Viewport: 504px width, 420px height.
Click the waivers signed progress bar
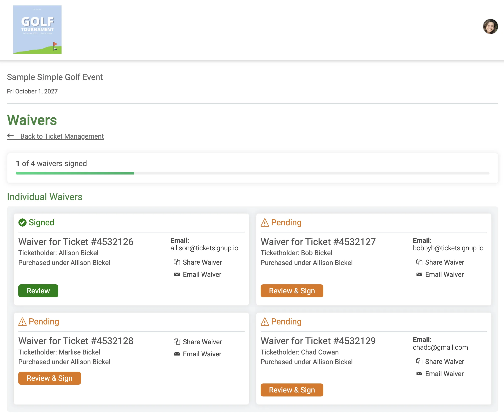point(252,173)
